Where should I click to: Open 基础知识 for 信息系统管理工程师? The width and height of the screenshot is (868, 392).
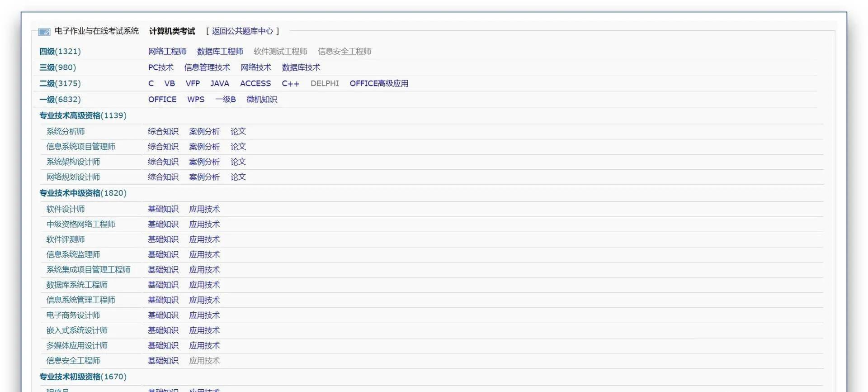(163, 300)
